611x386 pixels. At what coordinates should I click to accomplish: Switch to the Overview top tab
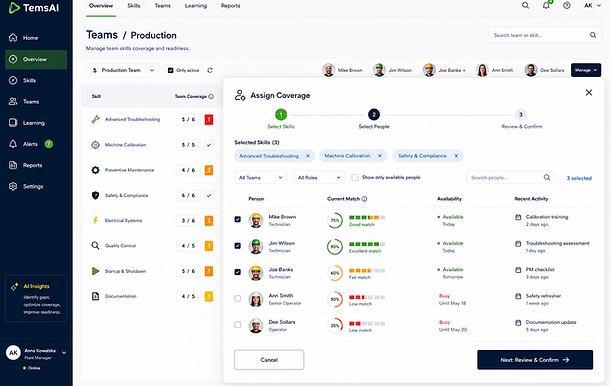(101, 6)
